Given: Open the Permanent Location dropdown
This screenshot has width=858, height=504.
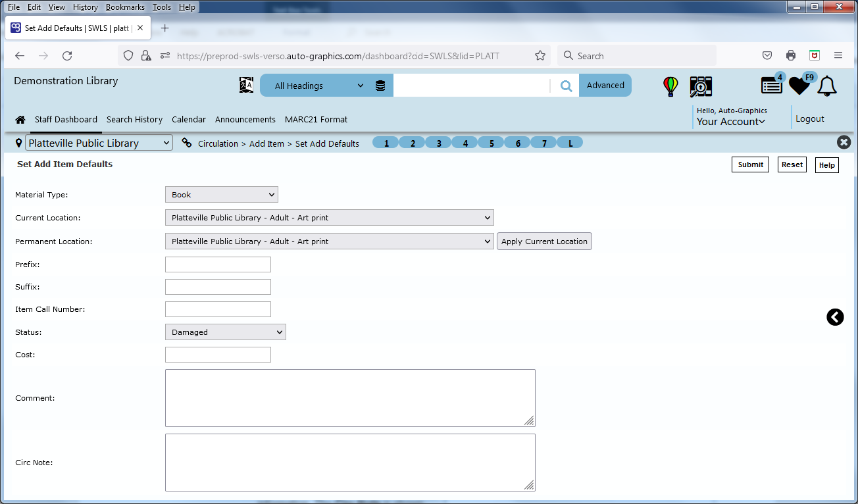Looking at the screenshot, I should (329, 241).
